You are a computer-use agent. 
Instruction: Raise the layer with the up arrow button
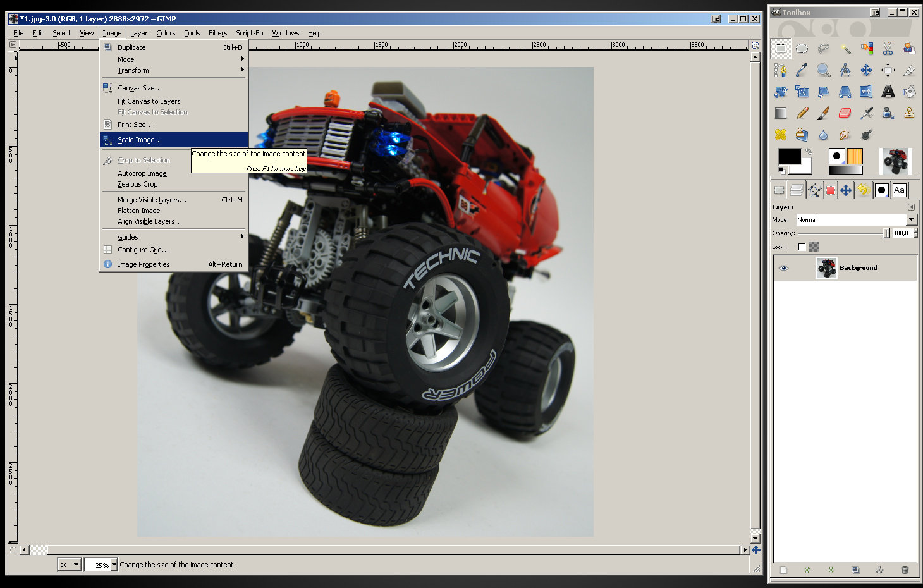coord(807,570)
